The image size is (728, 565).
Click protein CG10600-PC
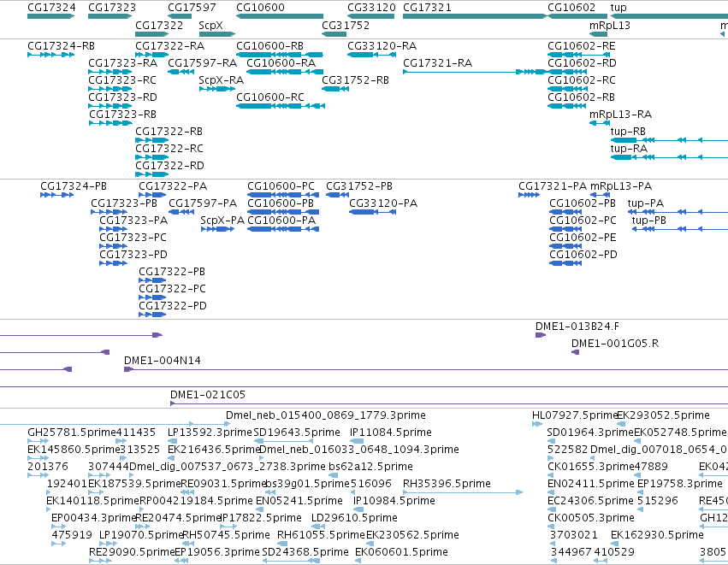283,195
